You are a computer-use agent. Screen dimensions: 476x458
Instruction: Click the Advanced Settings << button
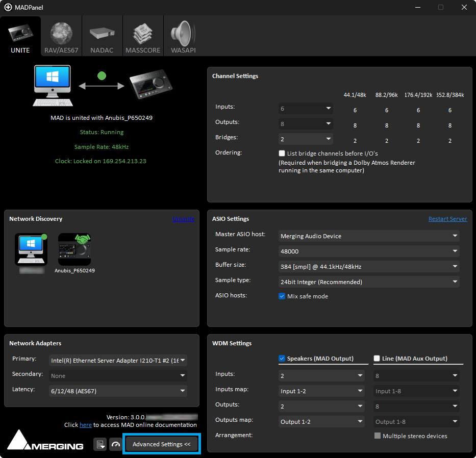coord(162,444)
